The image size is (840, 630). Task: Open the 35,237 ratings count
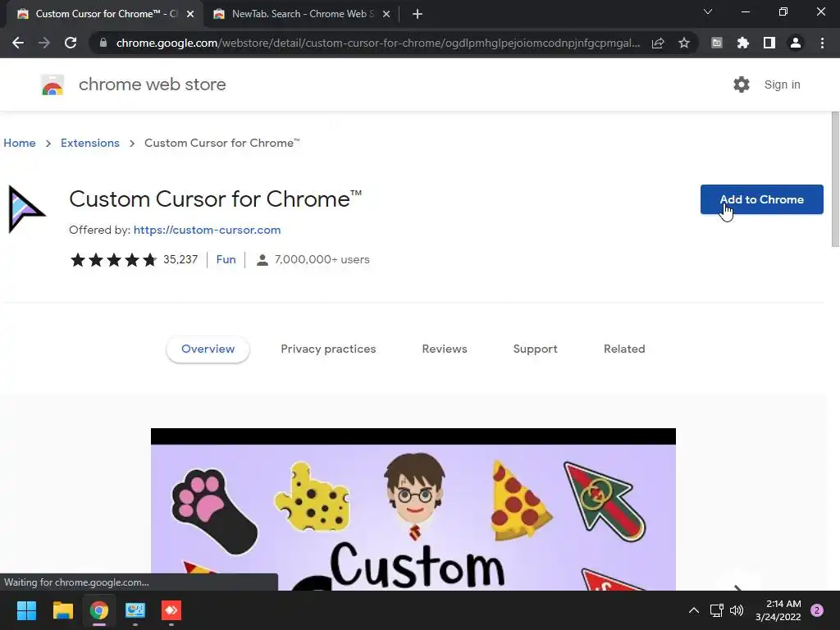pos(180,260)
